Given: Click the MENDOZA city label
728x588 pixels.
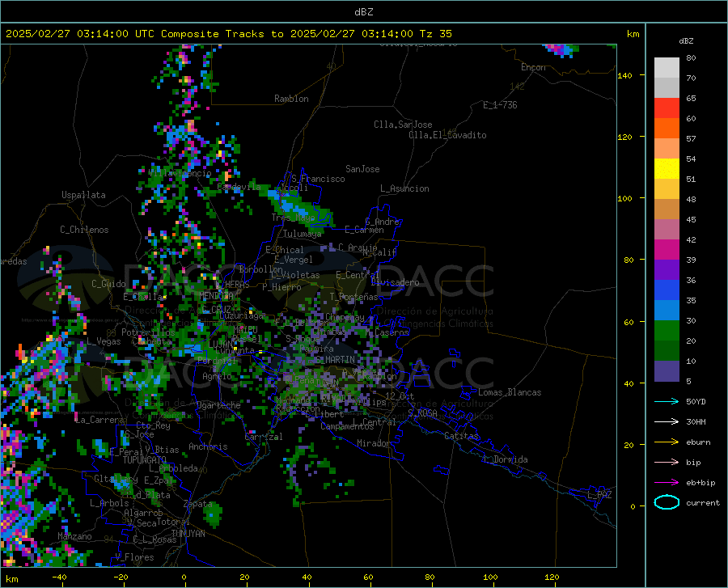Looking at the screenshot, I should 216,295.
